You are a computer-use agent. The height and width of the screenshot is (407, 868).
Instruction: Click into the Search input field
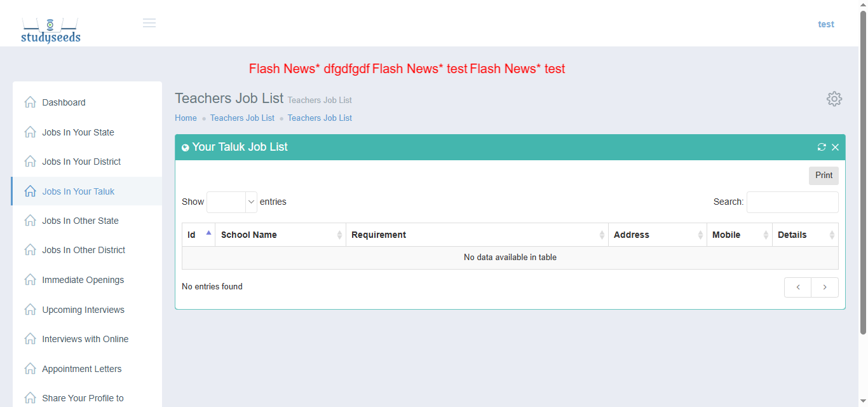[x=792, y=202]
